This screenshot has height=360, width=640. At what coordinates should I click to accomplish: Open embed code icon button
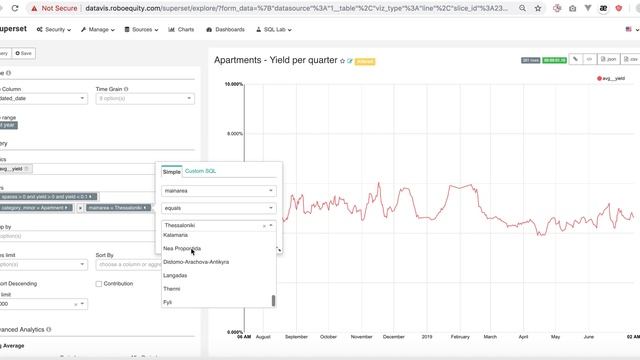point(589,60)
